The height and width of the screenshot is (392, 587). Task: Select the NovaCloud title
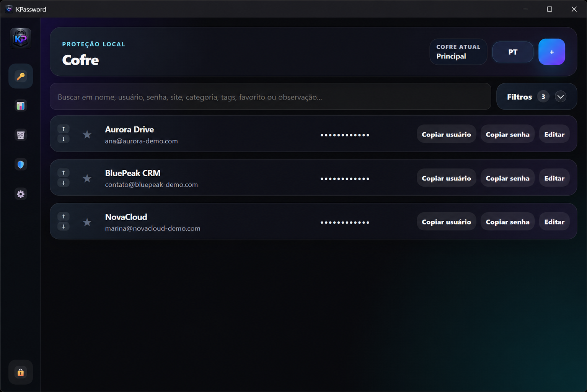pos(126,217)
